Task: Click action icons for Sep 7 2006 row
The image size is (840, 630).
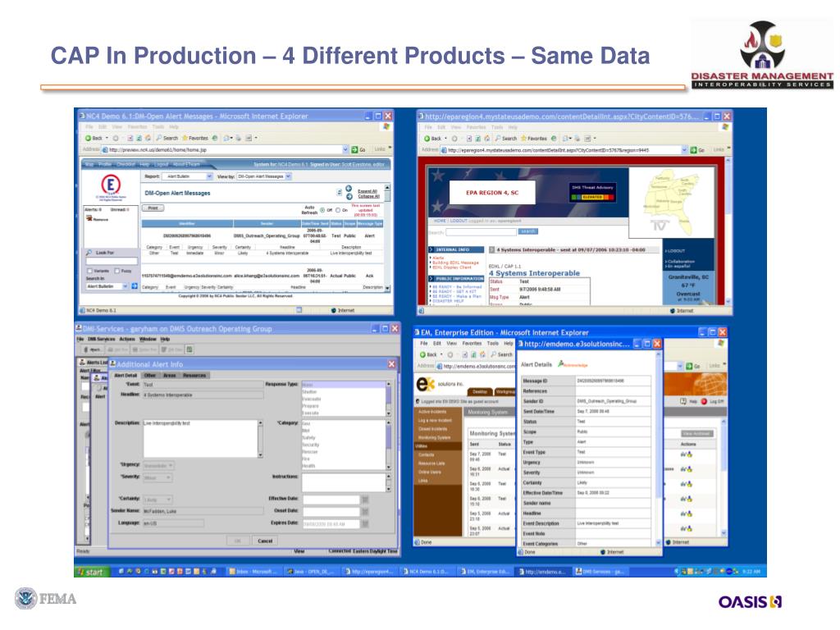Action: coord(687,454)
